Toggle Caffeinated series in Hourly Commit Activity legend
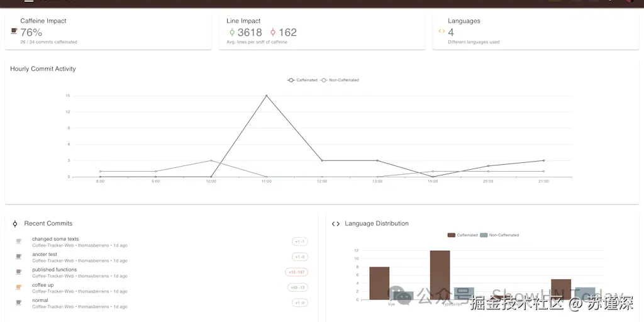This screenshot has width=644, height=322. (x=303, y=80)
